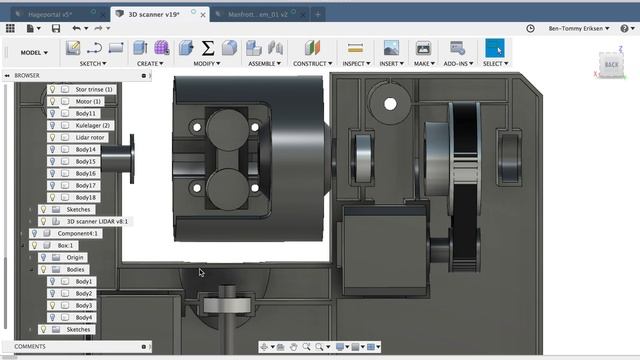The height and width of the screenshot is (360, 640).
Task: Toggle lightbulb for Body3
Action: (52, 305)
